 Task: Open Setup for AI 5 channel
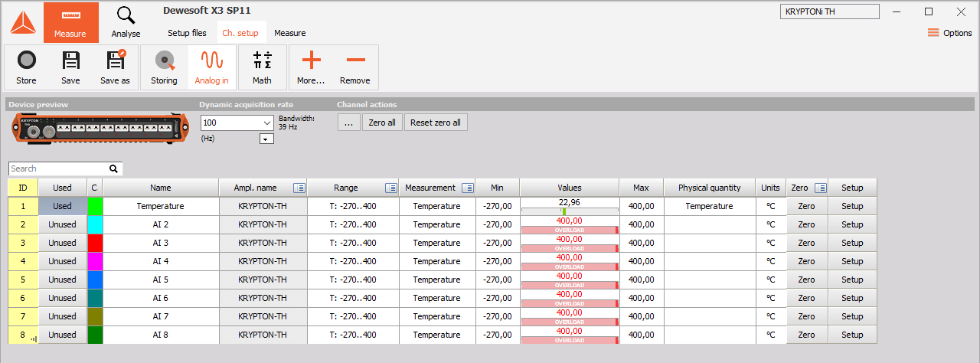click(852, 280)
